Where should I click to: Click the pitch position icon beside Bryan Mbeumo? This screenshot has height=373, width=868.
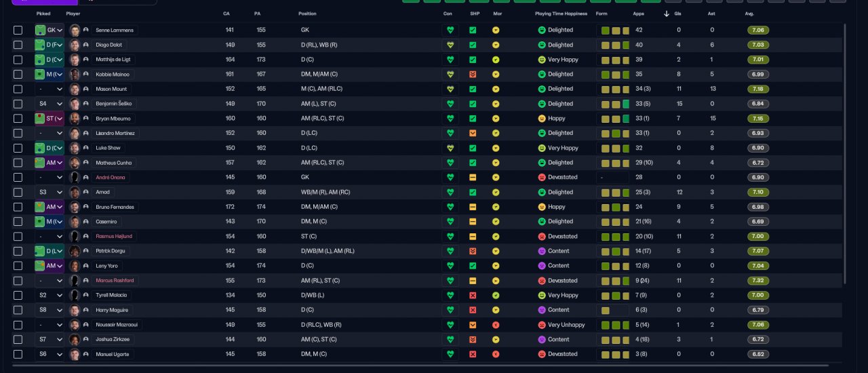coord(41,119)
